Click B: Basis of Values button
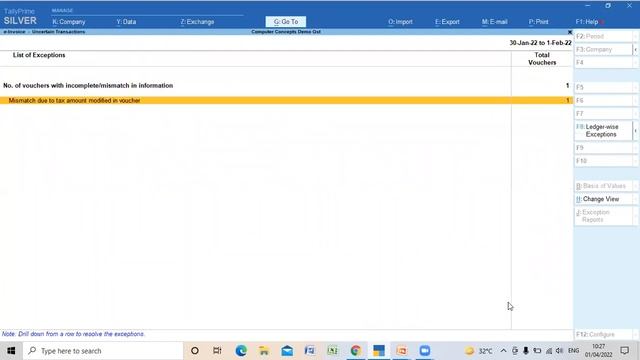The width and height of the screenshot is (640, 360). click(604, 186)
